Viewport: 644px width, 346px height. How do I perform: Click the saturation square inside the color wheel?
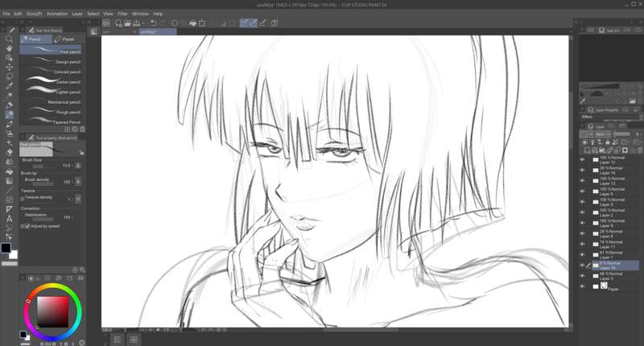tap(52, 312)
